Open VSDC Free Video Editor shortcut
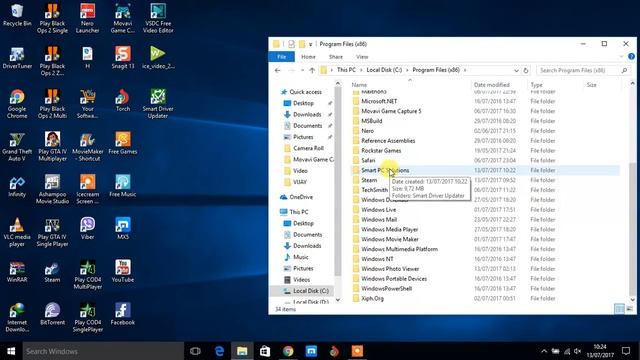640x360 pixels. [x=158, y=18]
